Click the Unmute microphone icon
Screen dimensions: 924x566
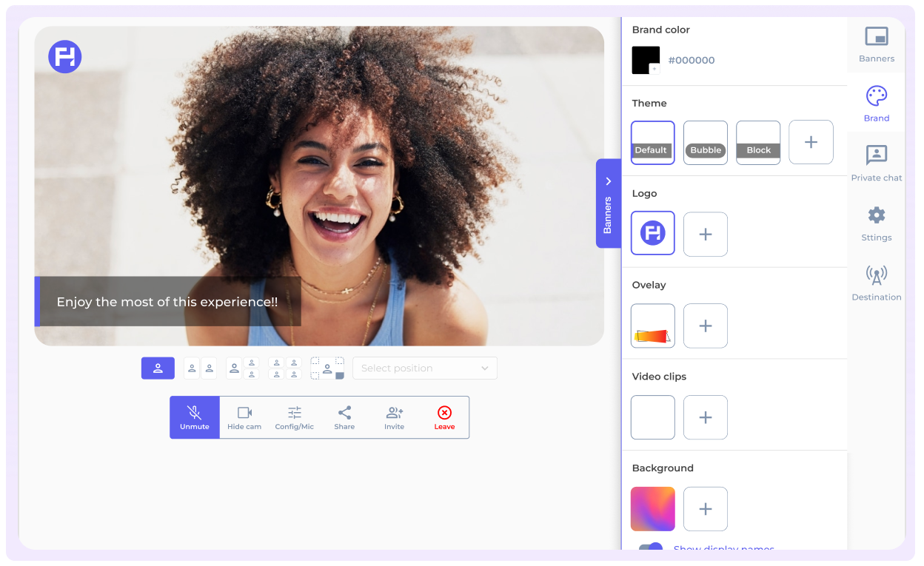tap(194, 413)
